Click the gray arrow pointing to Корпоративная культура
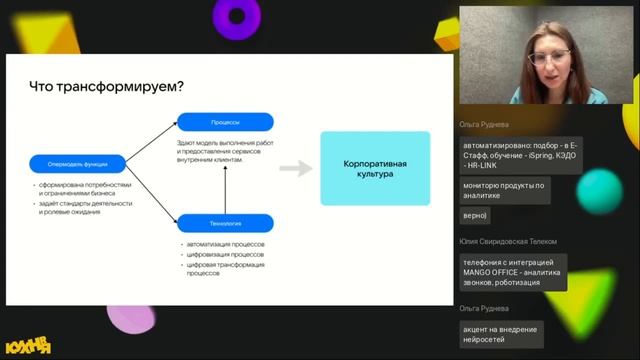Viewport: 640px width, 360px height. coord(296,168)
